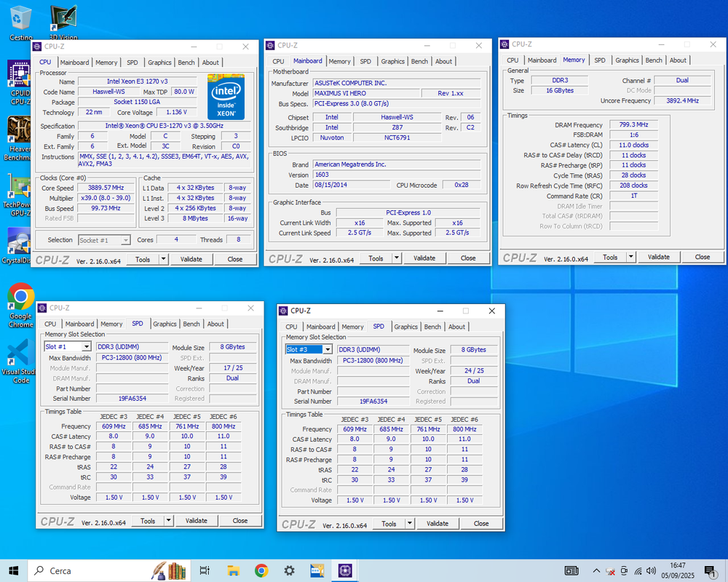Viewport: 728px width, 582px height.
Task: Click CPU-Z title icon of the Slot #3 window
Action: 283,311
